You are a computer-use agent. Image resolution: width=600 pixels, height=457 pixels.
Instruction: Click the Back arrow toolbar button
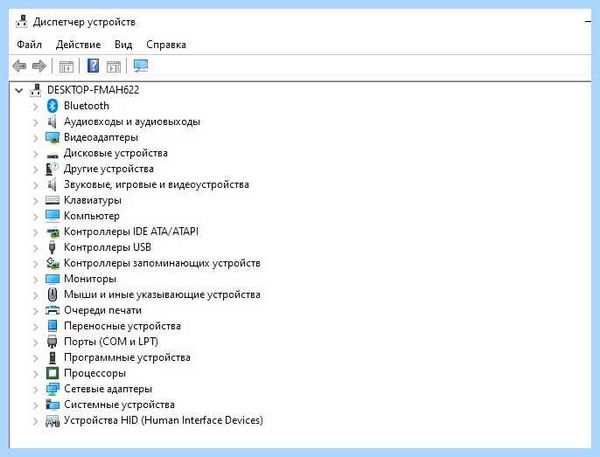[x=20, y=66]
